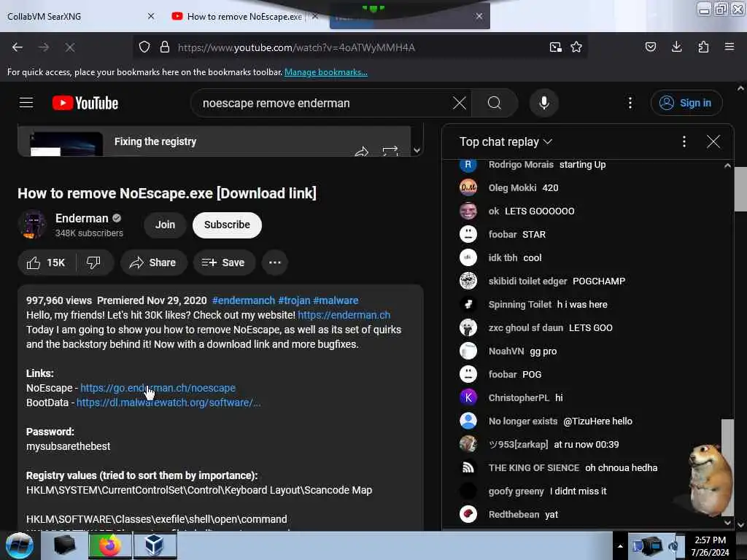Screen dimensions: 747x560
Task: Open the dl.malwarewatch.org BootData link
Action: (169, 402)
